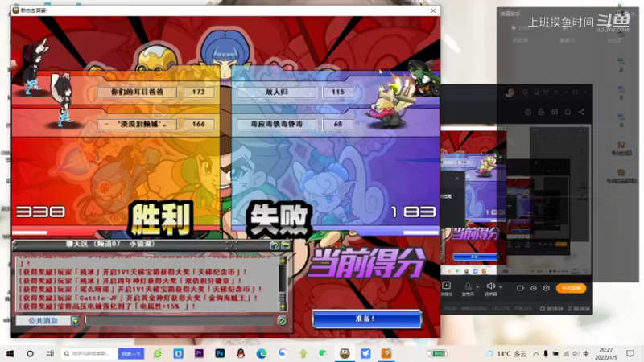Open Windows Start menu
Image resolution: width=644 pixels, height=362 pixels.
coord(10,353)
